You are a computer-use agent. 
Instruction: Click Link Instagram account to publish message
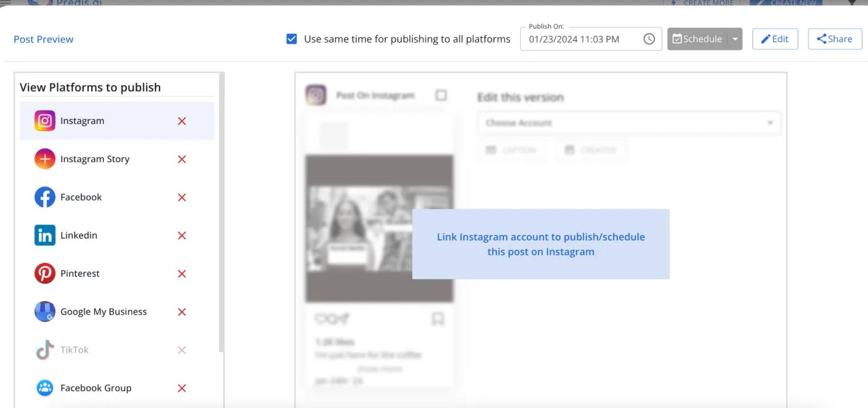(541, 244)
